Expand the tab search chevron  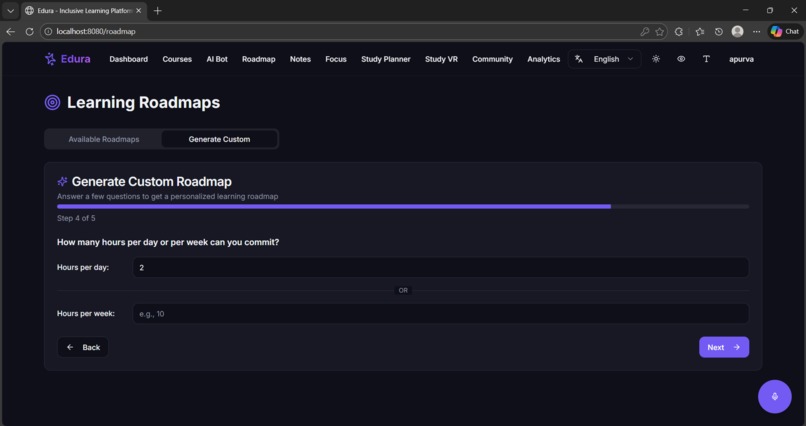coord(10,10)
